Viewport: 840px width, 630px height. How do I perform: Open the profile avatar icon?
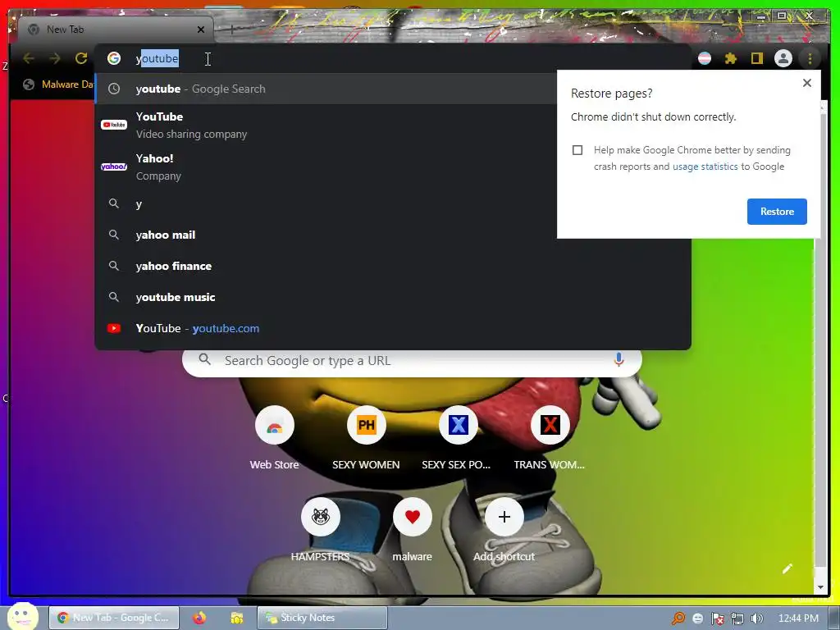783,58
